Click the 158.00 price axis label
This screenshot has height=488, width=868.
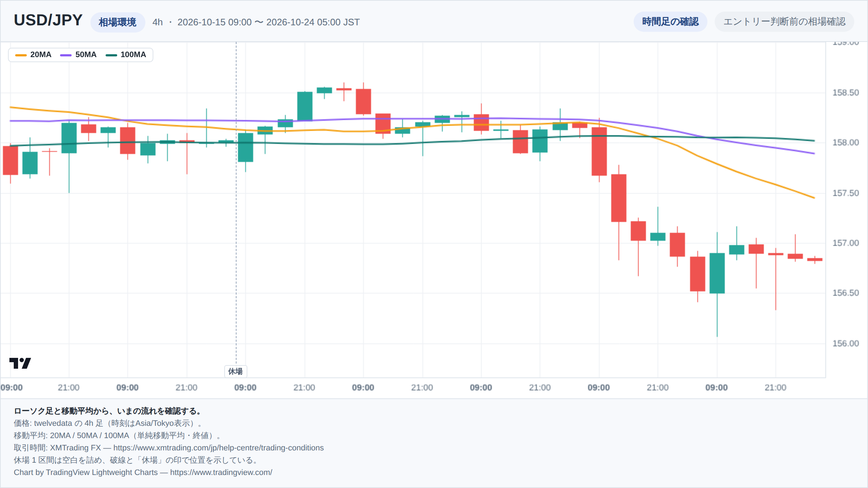pyautogui.click(x=845, y=142)
